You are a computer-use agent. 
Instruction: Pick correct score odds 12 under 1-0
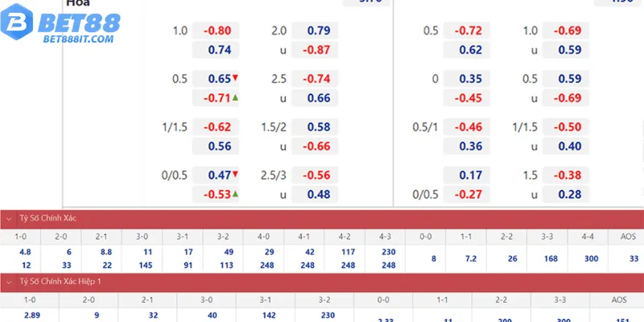click(x=27, y=266)
